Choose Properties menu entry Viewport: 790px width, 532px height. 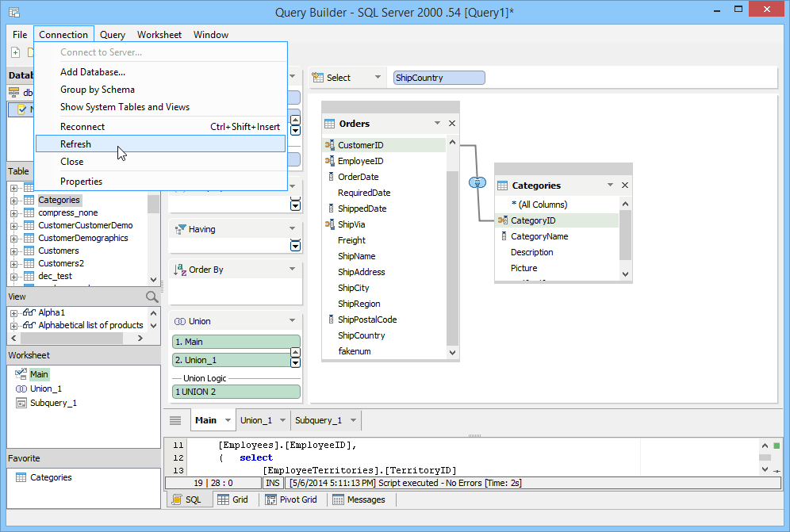(160, 182)
